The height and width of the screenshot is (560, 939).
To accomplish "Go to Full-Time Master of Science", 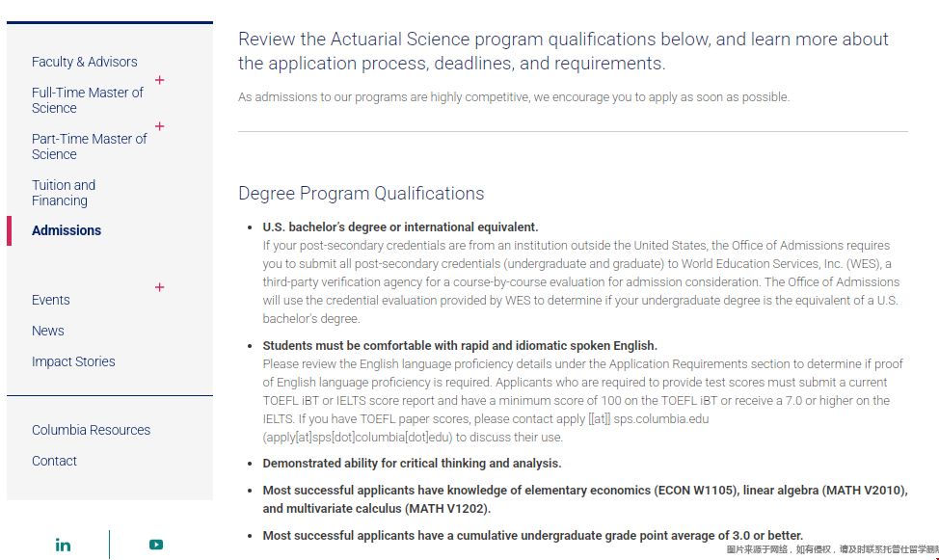I will (x=87, y=100).
